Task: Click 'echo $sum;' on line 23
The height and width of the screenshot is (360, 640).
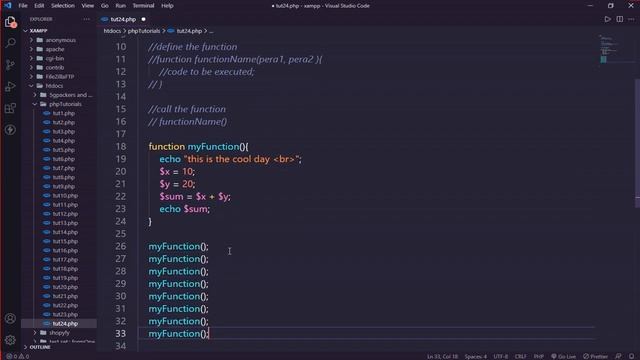Action: click(x=184, y=209)
